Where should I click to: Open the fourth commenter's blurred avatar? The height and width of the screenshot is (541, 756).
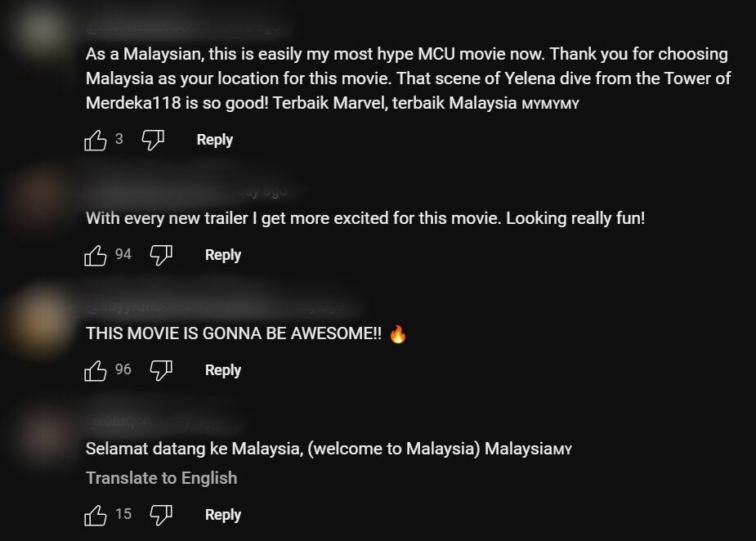click(41, 434)
